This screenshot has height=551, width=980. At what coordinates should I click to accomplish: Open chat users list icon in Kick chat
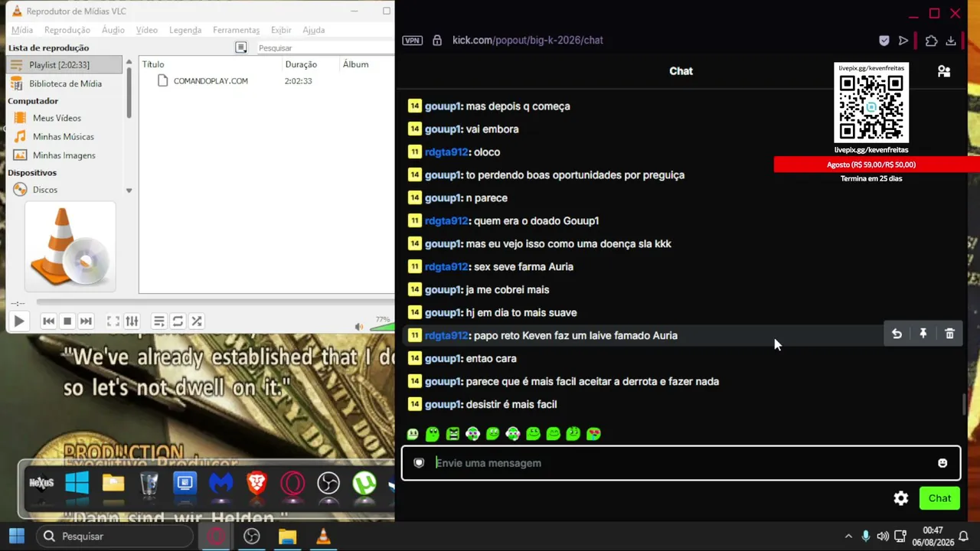pyautogui.click(x=944, y=71)
